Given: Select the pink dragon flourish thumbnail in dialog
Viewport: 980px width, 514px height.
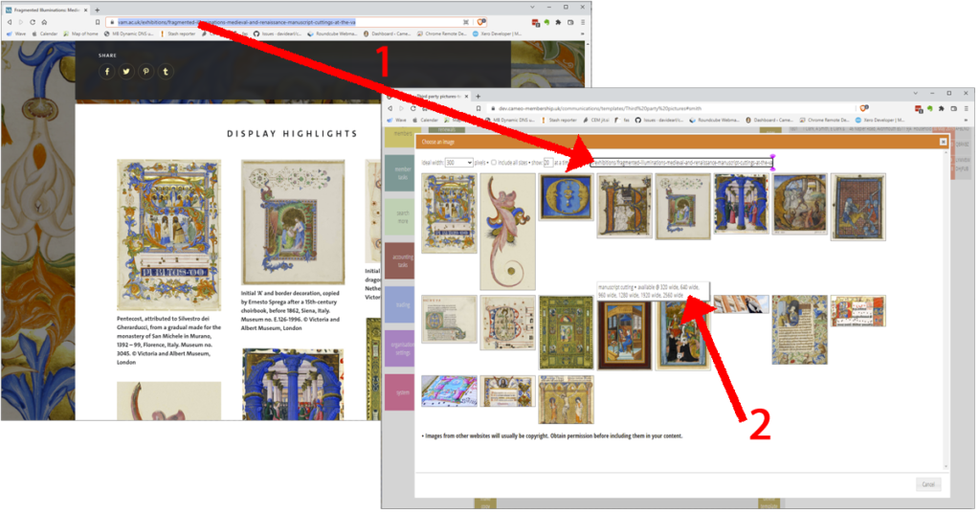Looking at the screenshot, I should (507, 232).
